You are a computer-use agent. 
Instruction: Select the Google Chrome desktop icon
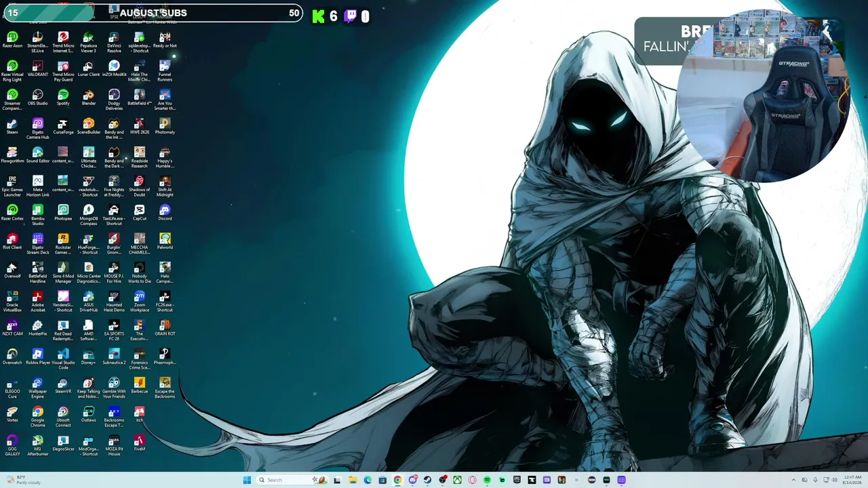click(x=37, y=417)
